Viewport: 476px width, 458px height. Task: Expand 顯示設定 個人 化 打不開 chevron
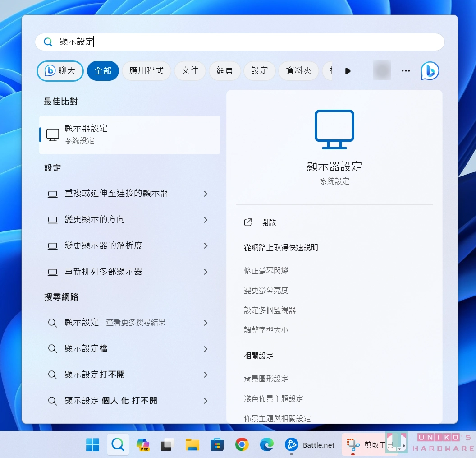click(x=206, y=401)
